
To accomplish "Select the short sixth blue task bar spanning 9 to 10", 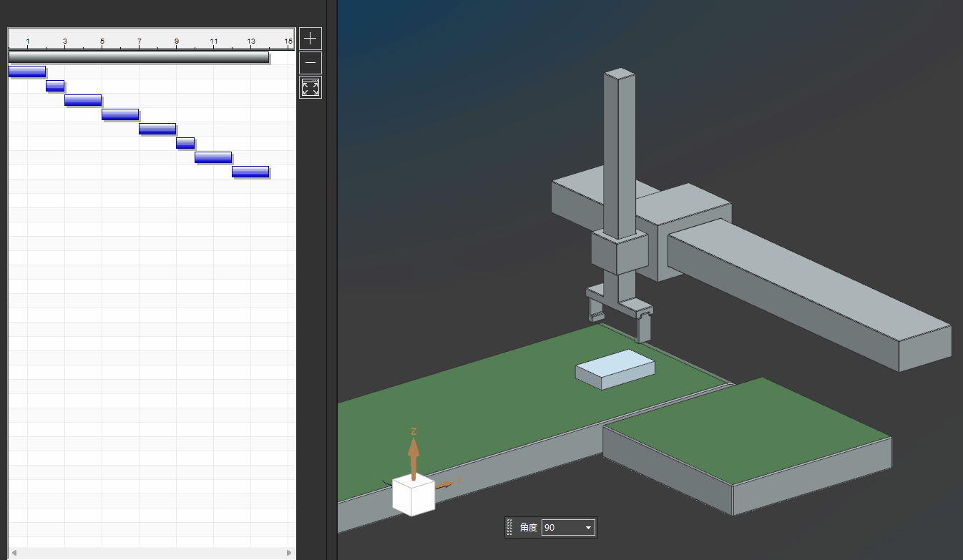I will pos(185,143).
